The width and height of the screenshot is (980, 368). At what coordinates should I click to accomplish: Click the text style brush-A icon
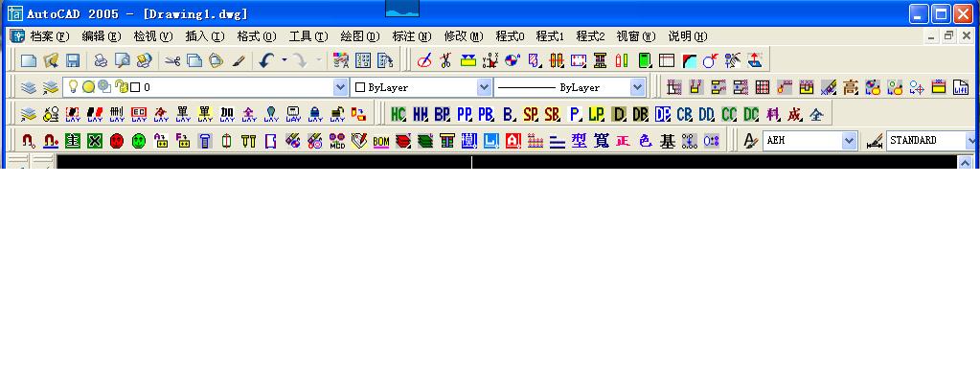[750, 141]
